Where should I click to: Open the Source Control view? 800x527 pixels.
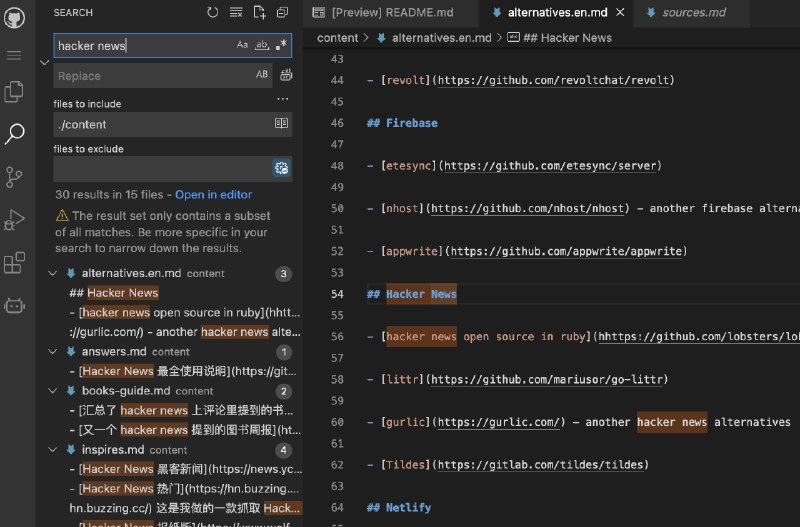(14, 177)
